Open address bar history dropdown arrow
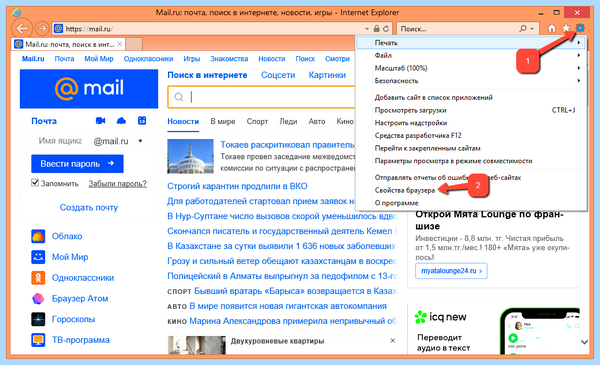 tap(367, 29)
